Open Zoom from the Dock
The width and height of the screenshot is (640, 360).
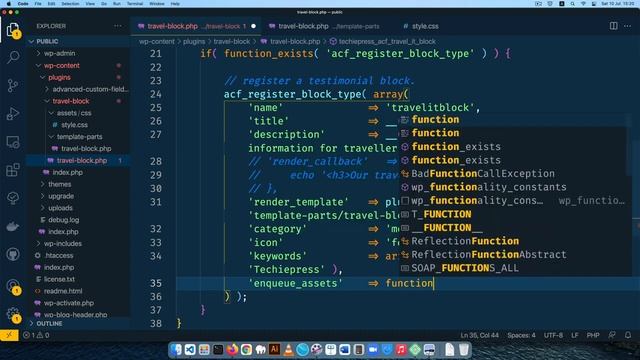[x=373, y=349]
